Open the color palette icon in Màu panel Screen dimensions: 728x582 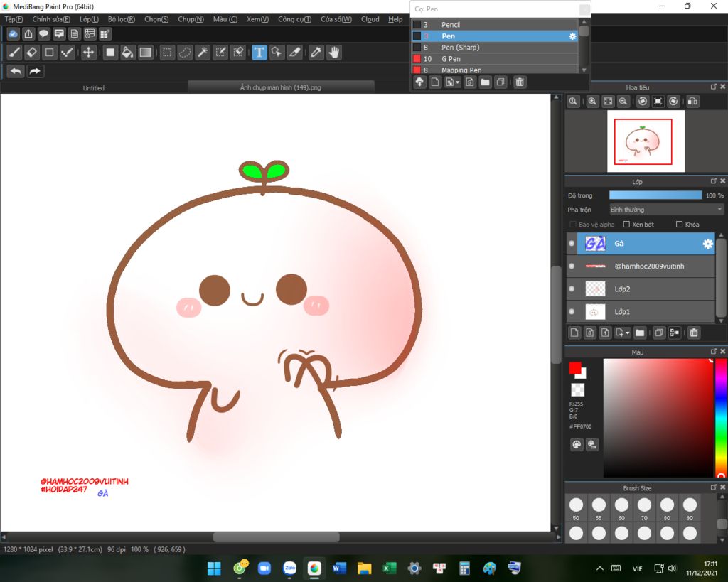576,445
